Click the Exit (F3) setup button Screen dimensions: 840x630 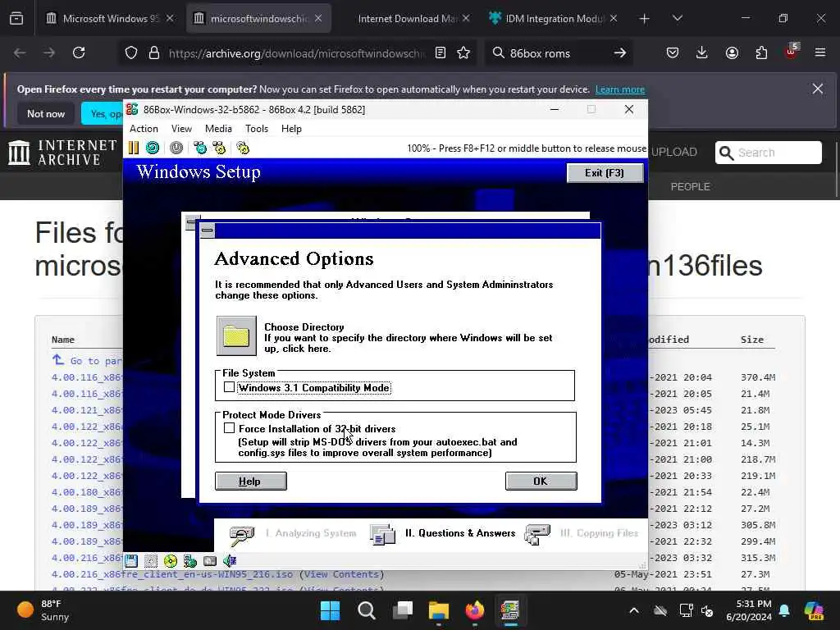coord(605,173)
